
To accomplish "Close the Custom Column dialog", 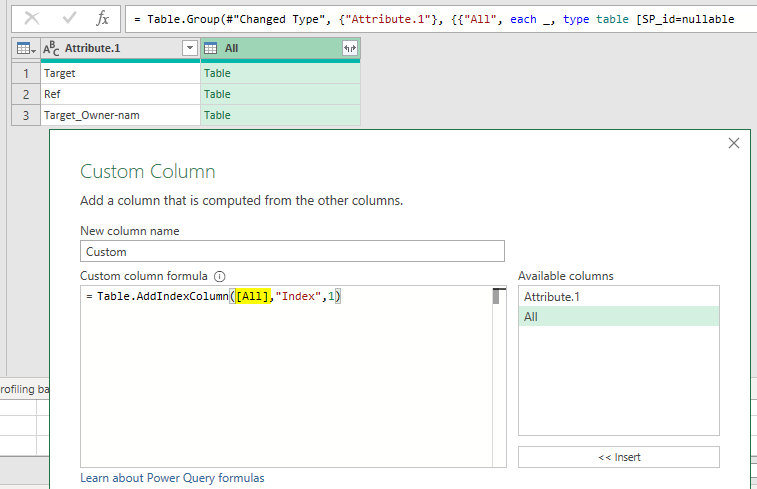I will click(x=734, y=143).
